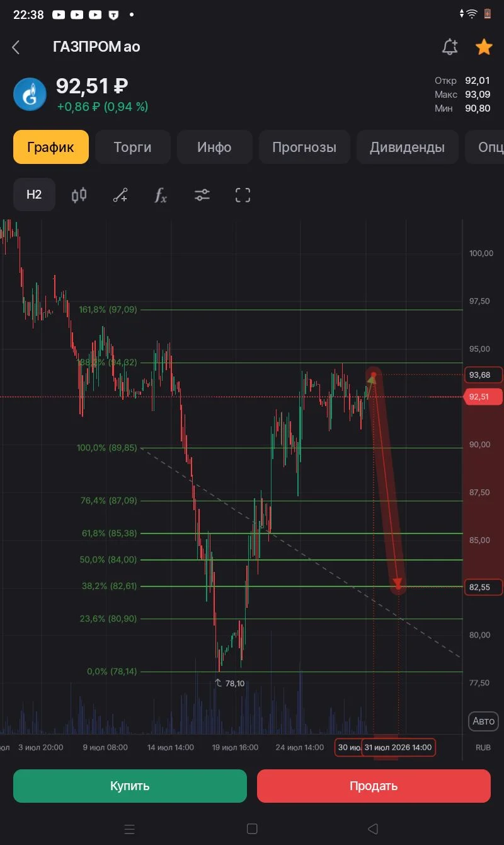Open chart settings sliders icon
The image size is (504, 845).
click(202, 195)
